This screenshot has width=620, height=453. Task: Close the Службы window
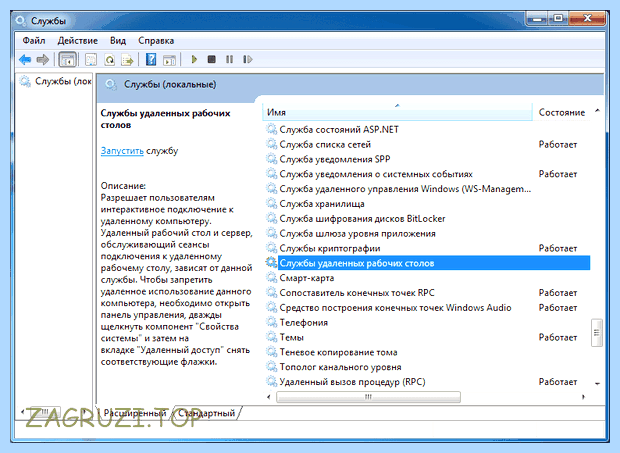click(x=587, y=19)
